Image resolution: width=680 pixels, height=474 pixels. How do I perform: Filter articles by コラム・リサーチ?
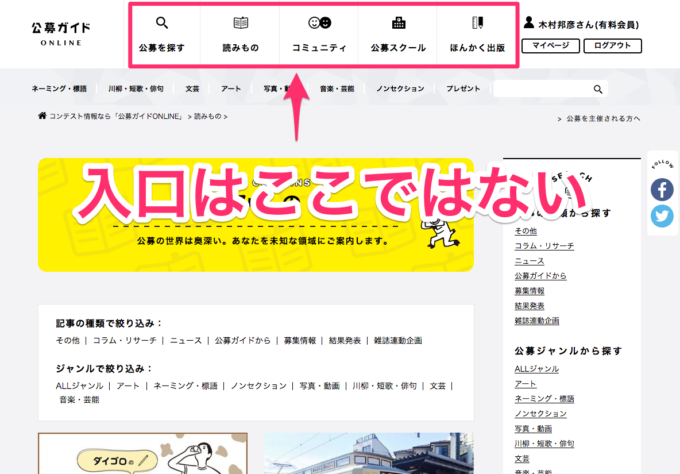[x=125, y=340]
